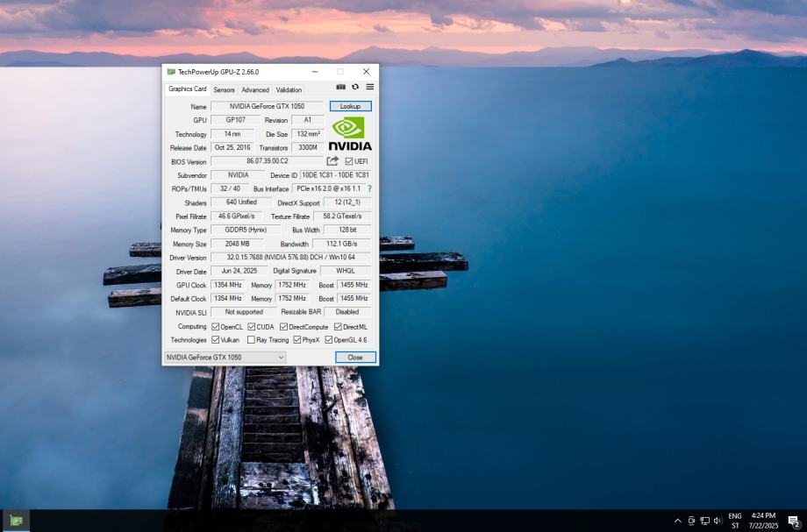The image size is (807, 532).
Task: Click the Memory Type value GDDR5 (Hynix)
Action: click(x=246, y=230)
